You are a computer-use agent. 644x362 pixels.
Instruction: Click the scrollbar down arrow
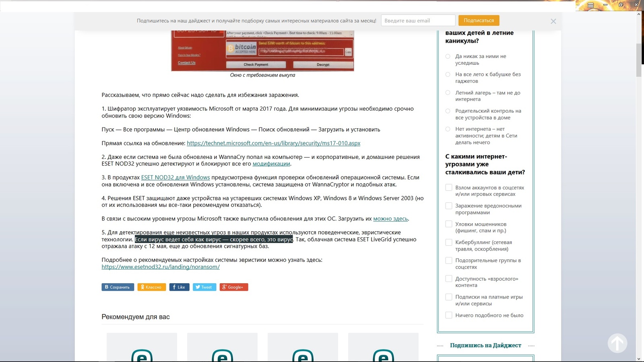639,358
